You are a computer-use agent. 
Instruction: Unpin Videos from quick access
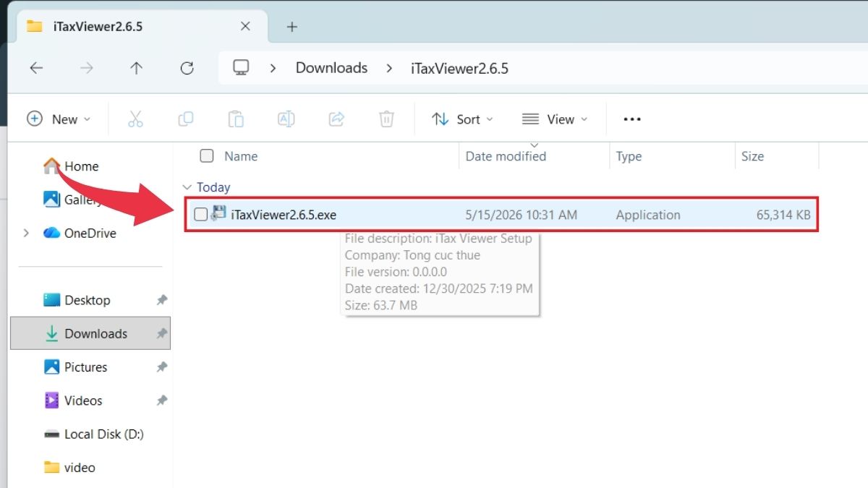pyautogui.click(x=162, y=401)
